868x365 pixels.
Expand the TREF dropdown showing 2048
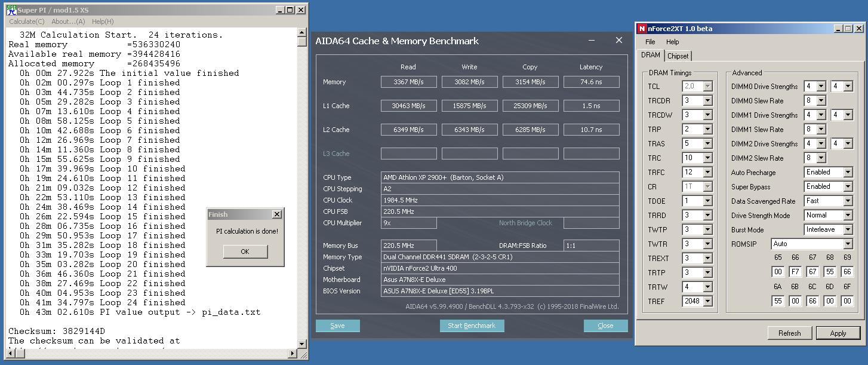707,301
